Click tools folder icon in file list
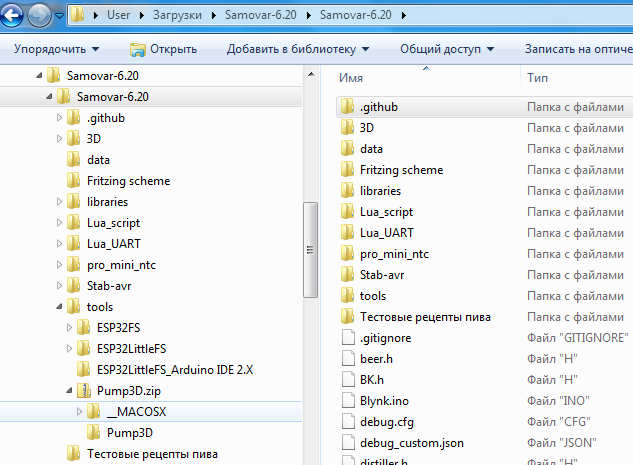 coord(347,295)
